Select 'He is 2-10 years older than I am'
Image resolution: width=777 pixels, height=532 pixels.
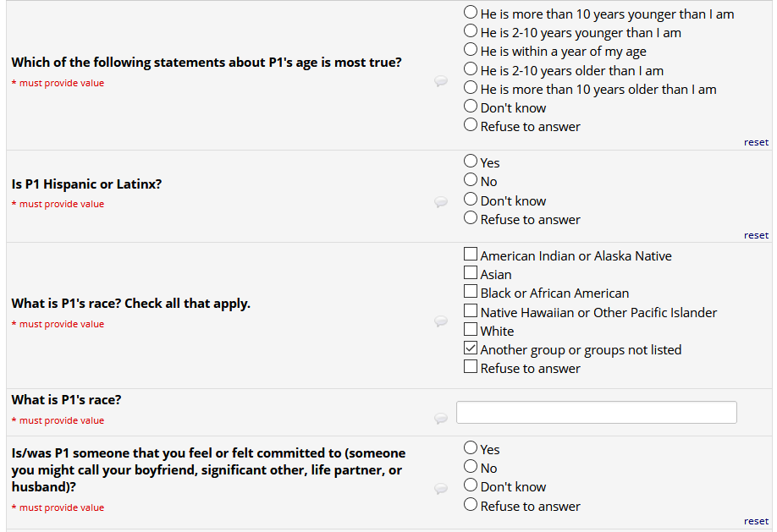click(x=471, y=69)
